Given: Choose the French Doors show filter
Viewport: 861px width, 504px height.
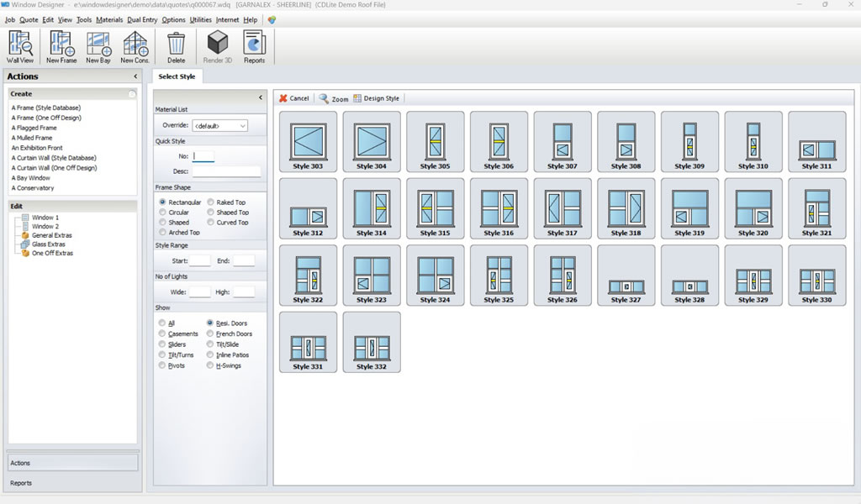Looking at the screenshot, I should tap(211, 333).
